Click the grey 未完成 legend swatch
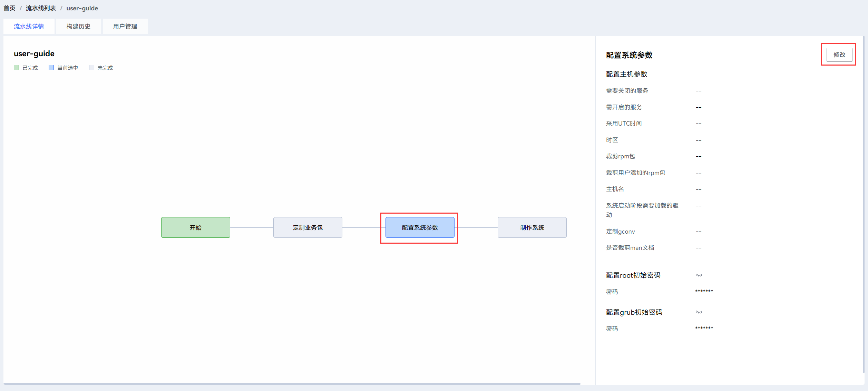 (91, 68)
